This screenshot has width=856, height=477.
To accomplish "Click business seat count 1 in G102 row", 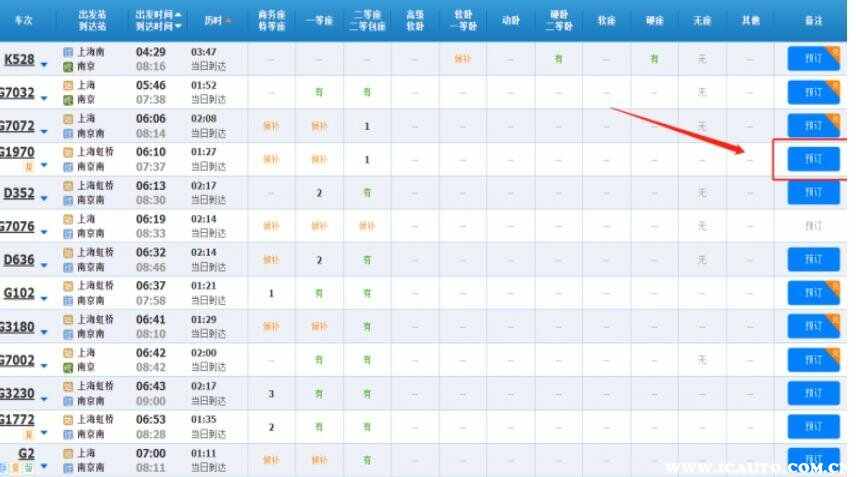I will point(271,293).
